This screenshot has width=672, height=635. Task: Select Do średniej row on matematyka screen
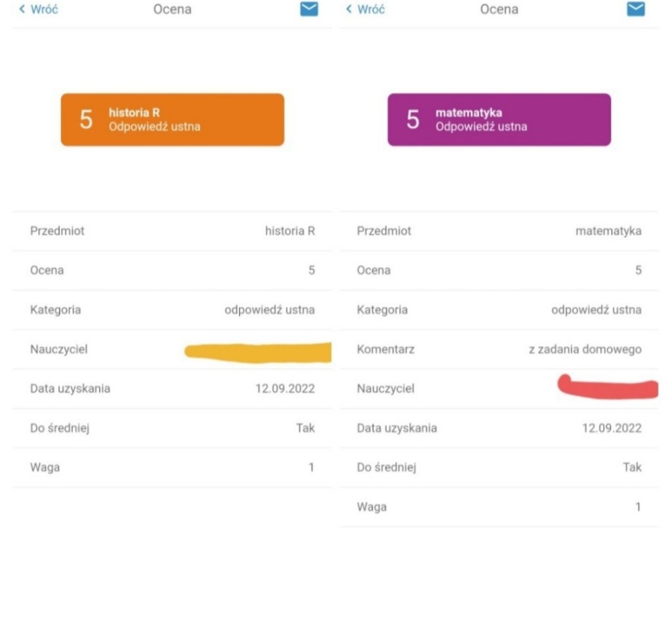point(499,468)
